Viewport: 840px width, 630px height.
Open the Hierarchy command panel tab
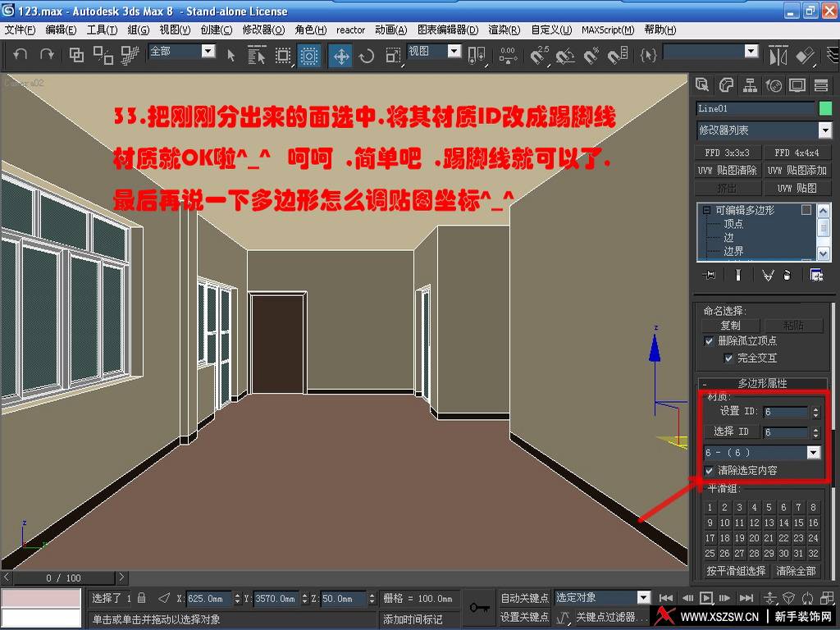[750, 84]
